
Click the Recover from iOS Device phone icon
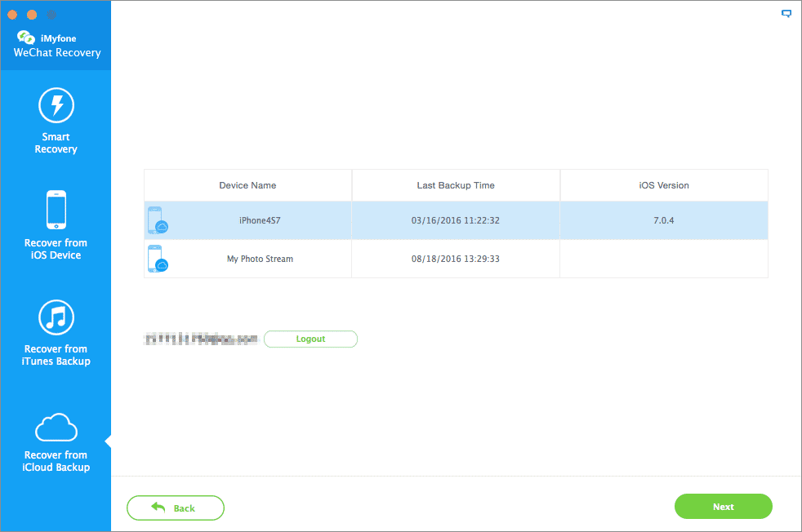tap(56, 210)
